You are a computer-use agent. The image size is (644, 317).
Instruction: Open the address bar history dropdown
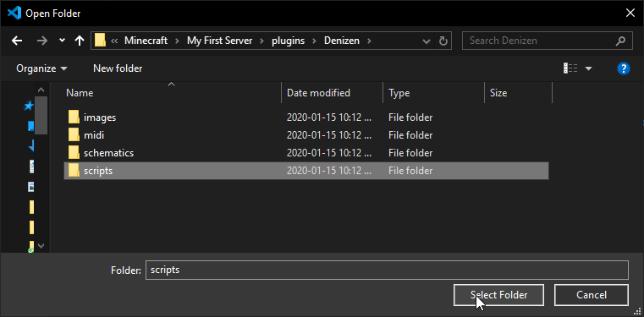click(x=427, y=41)
